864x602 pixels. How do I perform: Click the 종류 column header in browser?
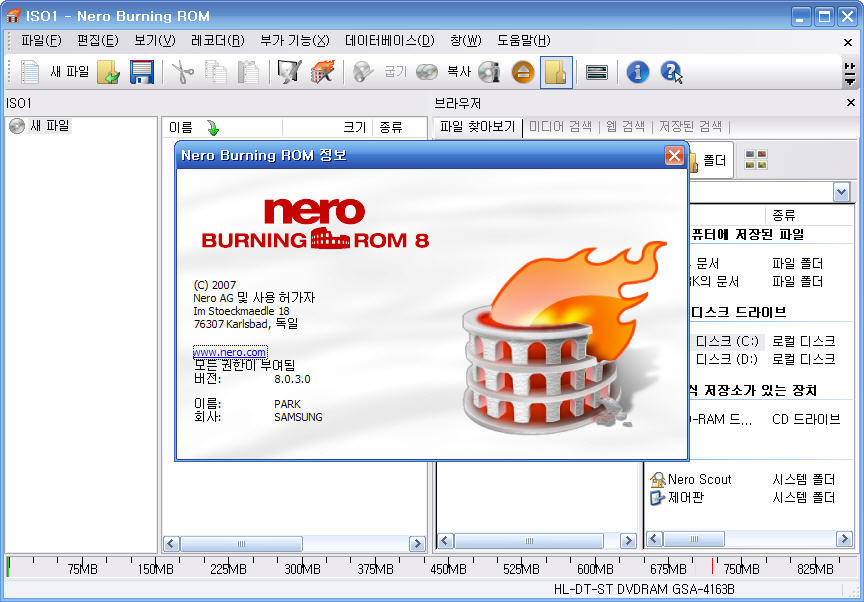[784, 215]
